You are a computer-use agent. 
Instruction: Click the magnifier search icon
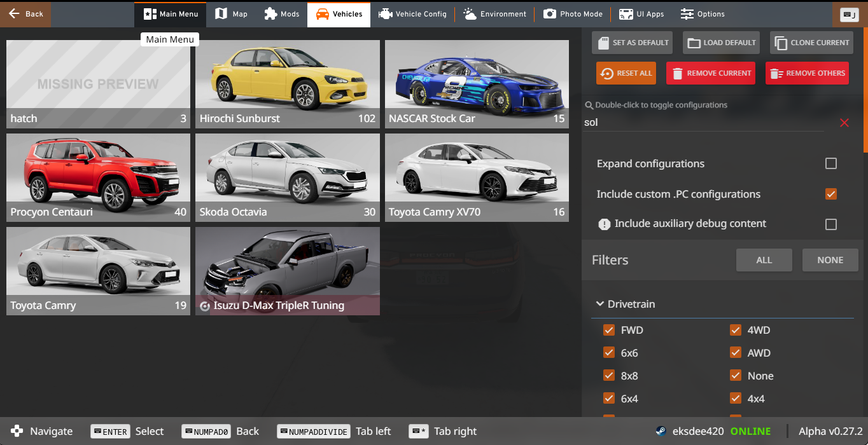click(589, 106)
